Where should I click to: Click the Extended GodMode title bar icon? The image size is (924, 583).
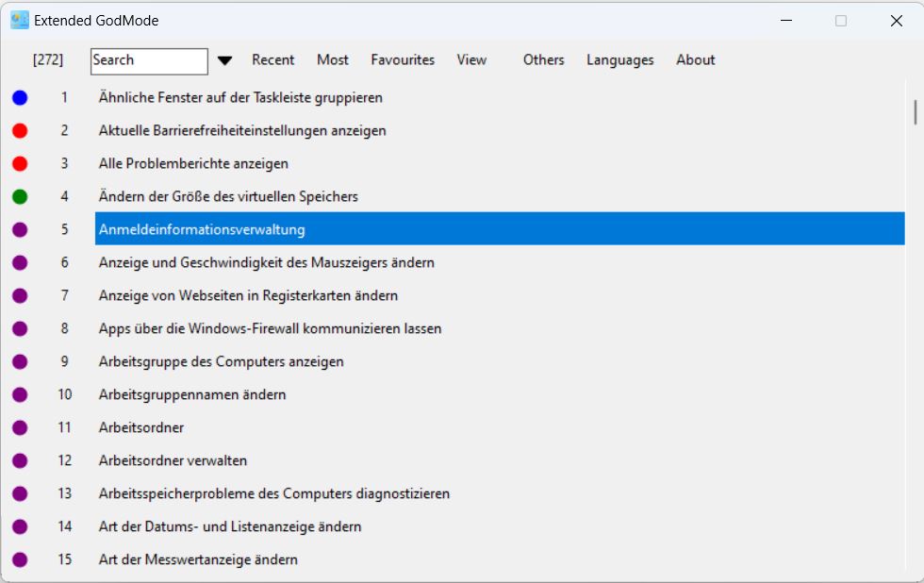(19, 20)
